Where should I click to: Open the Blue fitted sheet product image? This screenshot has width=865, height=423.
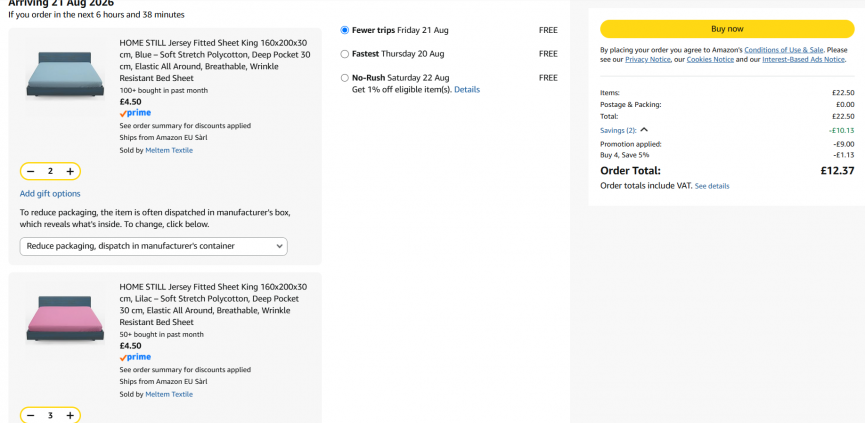[x=65, y=76]
